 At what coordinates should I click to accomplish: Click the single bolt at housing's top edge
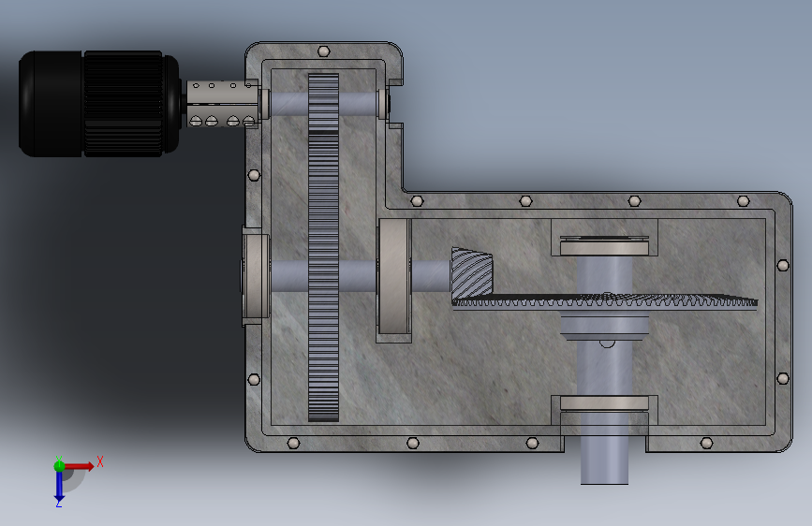pyautogui.click(x=324, y=51)
